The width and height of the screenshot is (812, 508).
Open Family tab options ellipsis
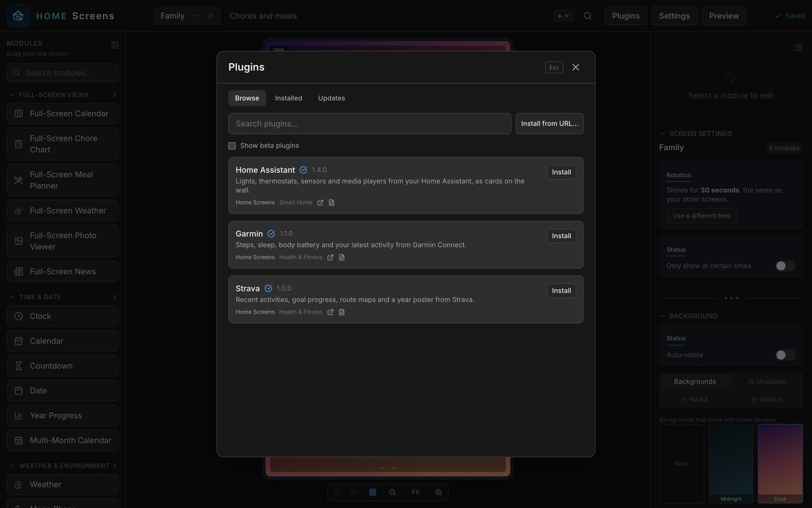tap(195, 16)
